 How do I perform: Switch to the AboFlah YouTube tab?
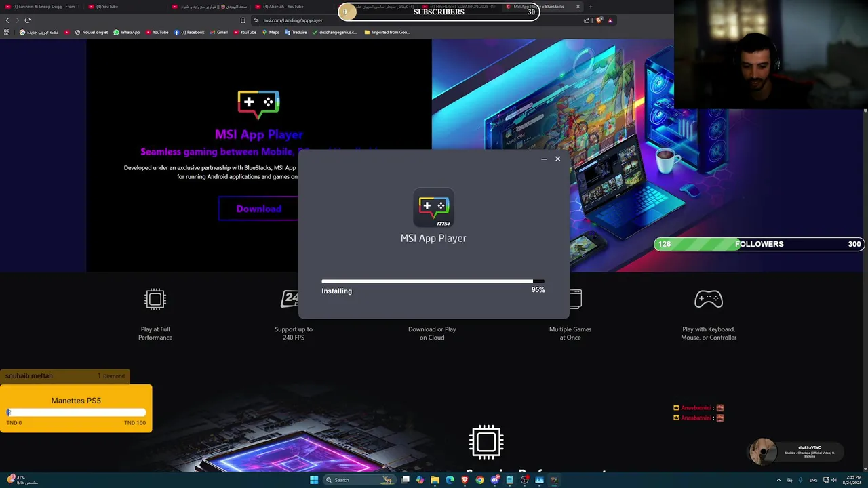pyautogui.click(x=292, y=7)
